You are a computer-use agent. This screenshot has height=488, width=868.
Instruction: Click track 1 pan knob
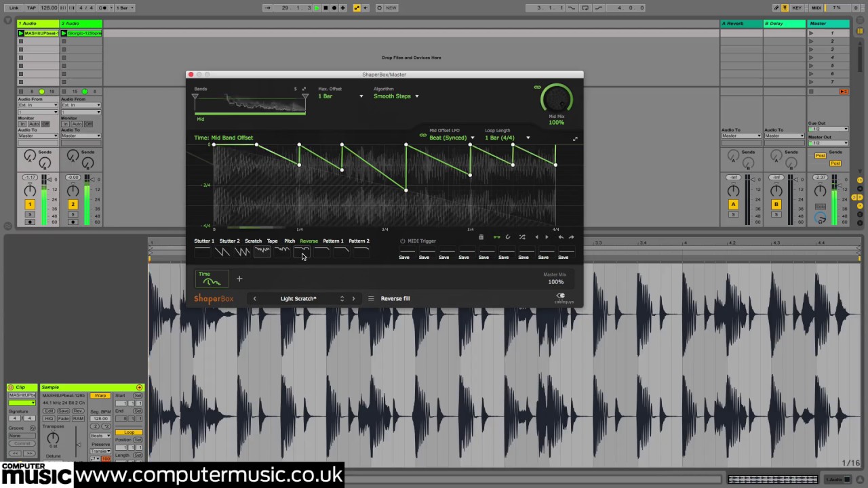point(29,191)
